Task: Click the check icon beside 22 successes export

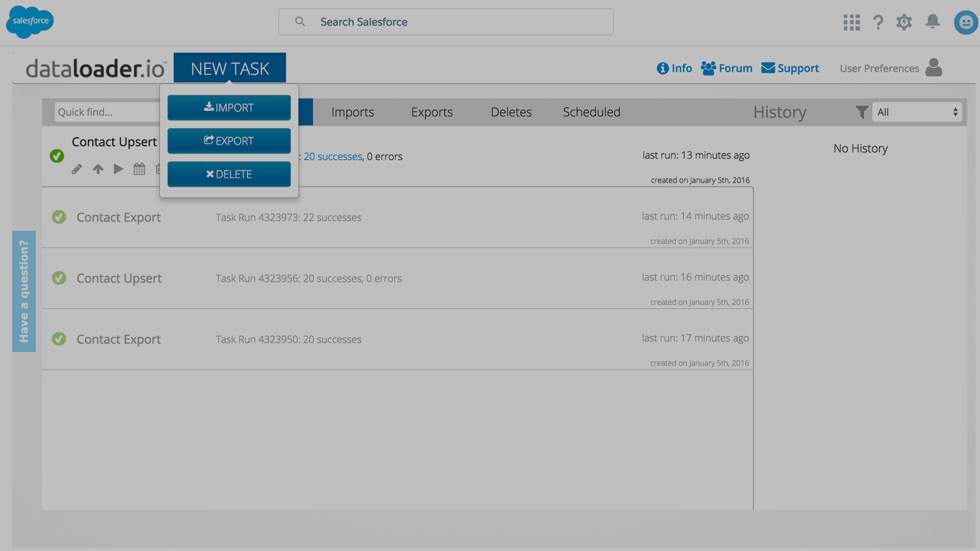Action: pyautogui.click(x=59, y=217)
